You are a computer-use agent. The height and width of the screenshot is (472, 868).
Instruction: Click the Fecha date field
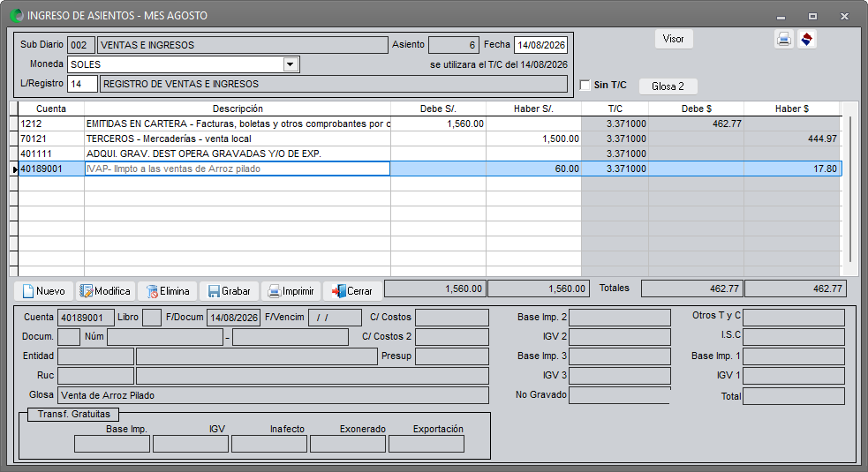540,45
